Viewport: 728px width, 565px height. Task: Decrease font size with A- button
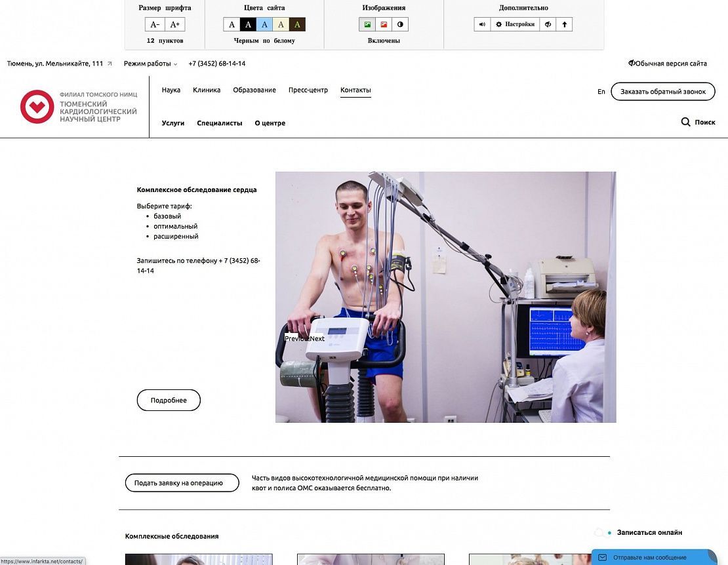(155, 25)
